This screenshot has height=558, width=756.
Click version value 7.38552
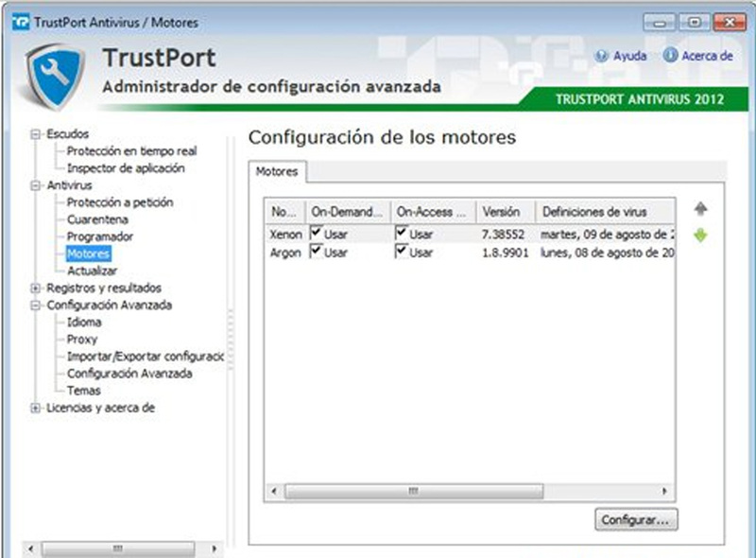(x=503, y=235)
